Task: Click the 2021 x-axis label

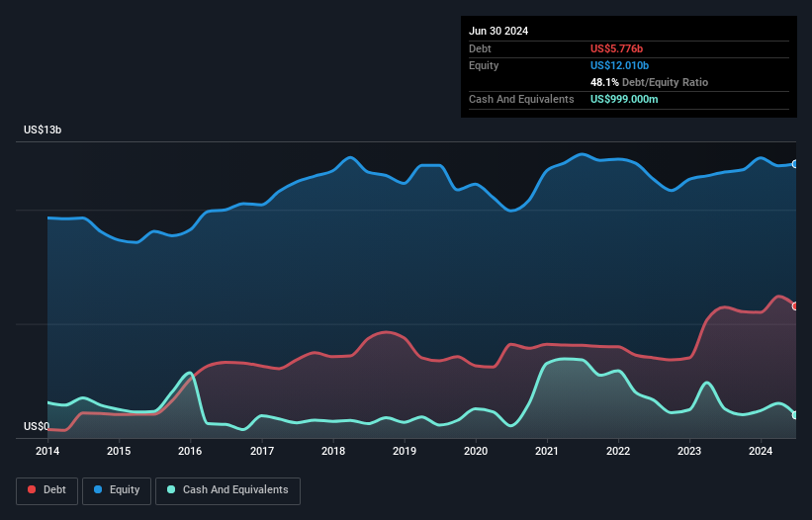Action: pos(547,451)
